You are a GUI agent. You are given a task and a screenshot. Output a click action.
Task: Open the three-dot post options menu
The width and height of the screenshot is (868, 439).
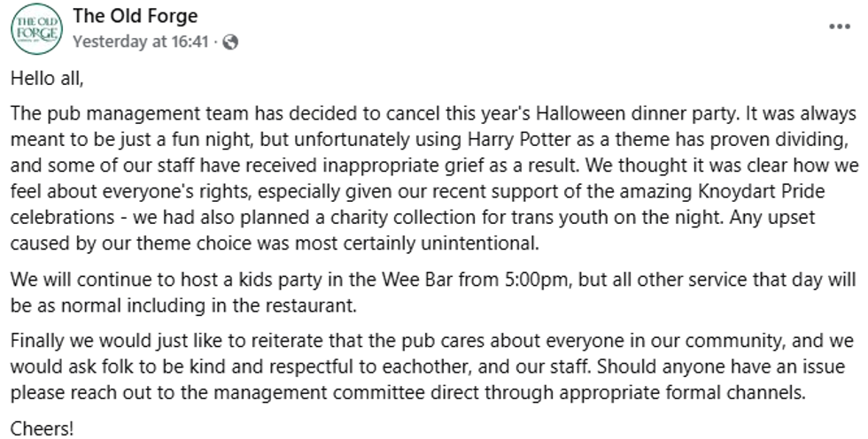[x=838, y=27]
